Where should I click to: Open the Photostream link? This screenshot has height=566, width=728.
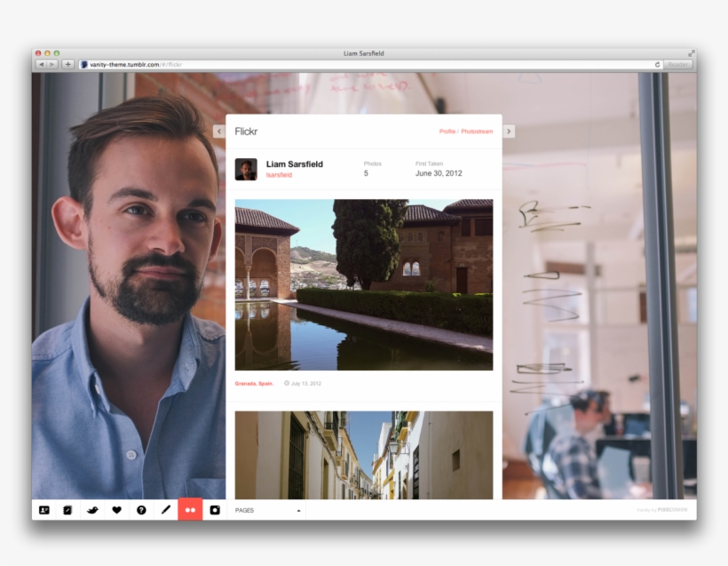point(477,132)
